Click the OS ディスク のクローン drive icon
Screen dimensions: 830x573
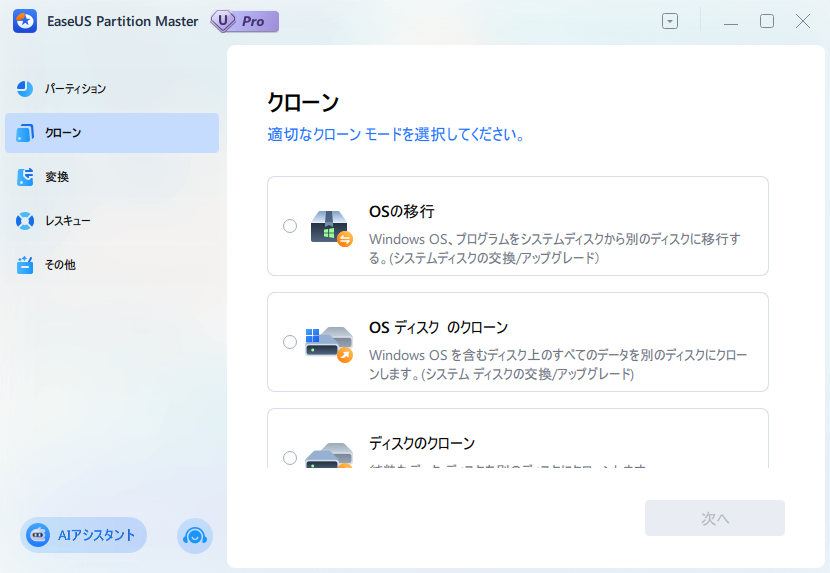(x=329, y=344)
